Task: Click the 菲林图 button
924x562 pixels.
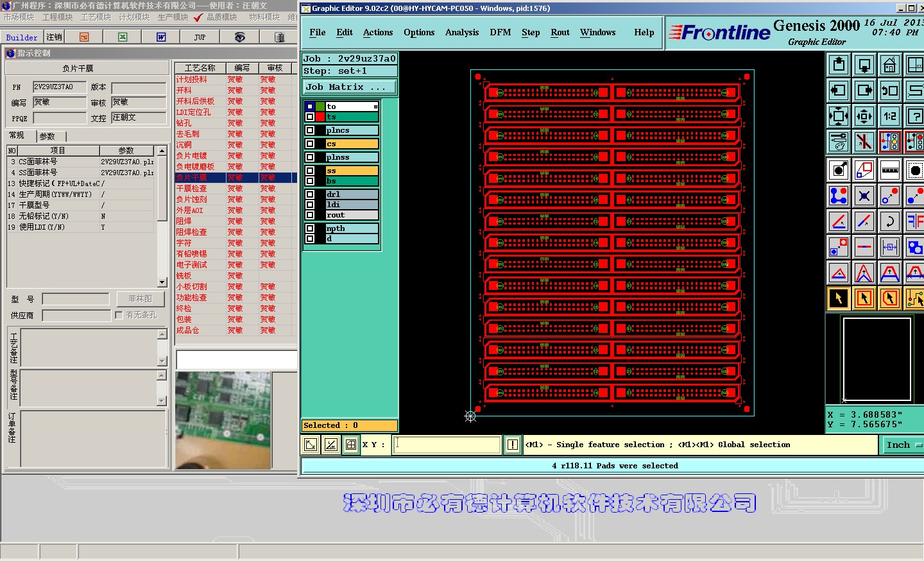Action: [141, 299]
